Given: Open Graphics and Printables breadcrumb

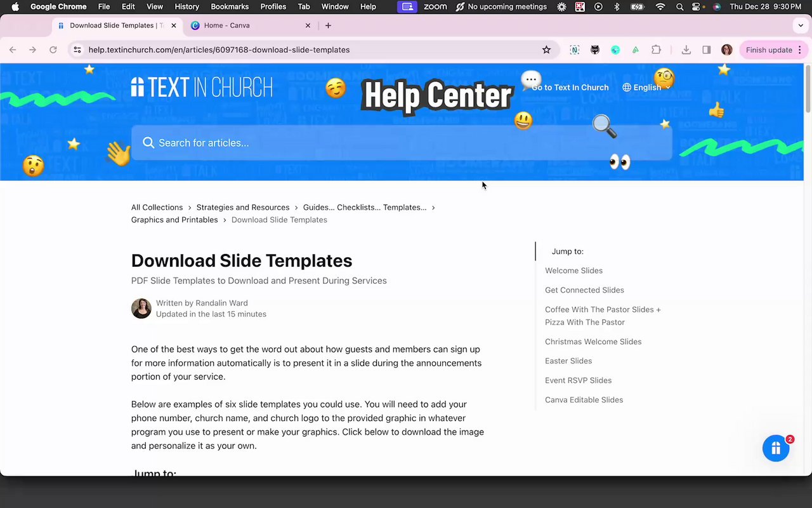Looking at the screenshot, I should point(174,220).
